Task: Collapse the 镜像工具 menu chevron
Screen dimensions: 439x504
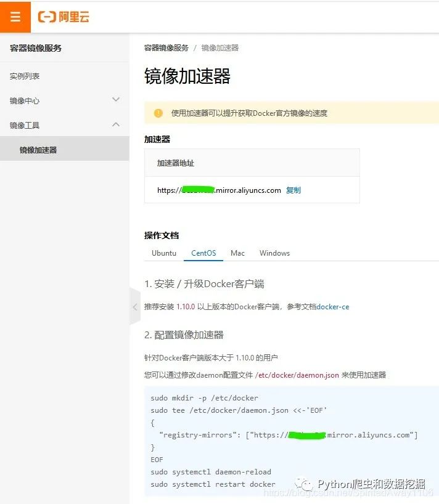Action: 116,124
